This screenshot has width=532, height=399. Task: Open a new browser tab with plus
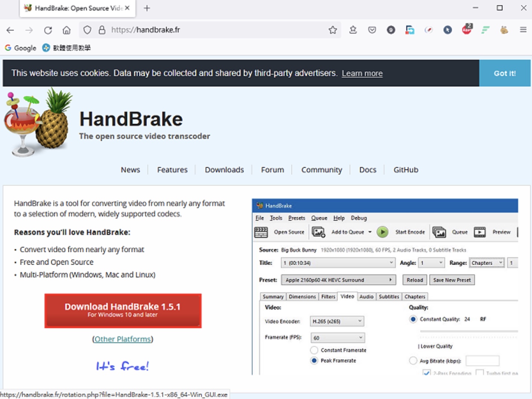coord(147,8)
